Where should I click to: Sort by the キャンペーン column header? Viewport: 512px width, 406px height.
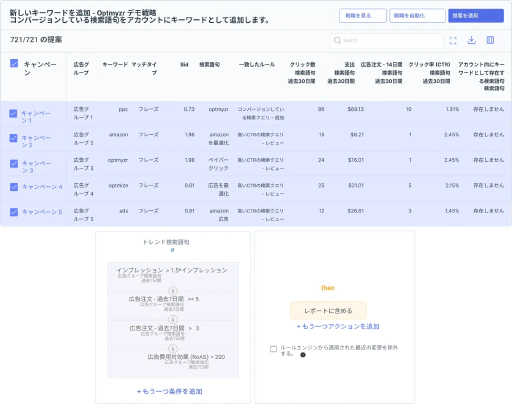[x=40, y=68]
